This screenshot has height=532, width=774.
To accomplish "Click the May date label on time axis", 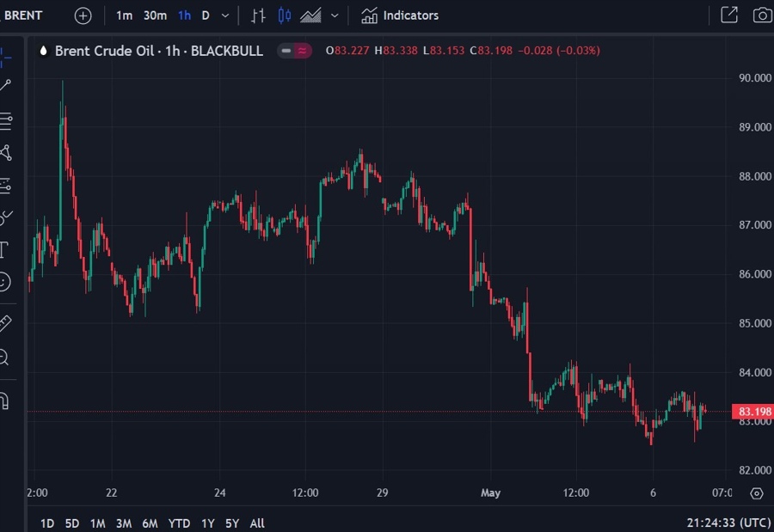I will 491,493.
